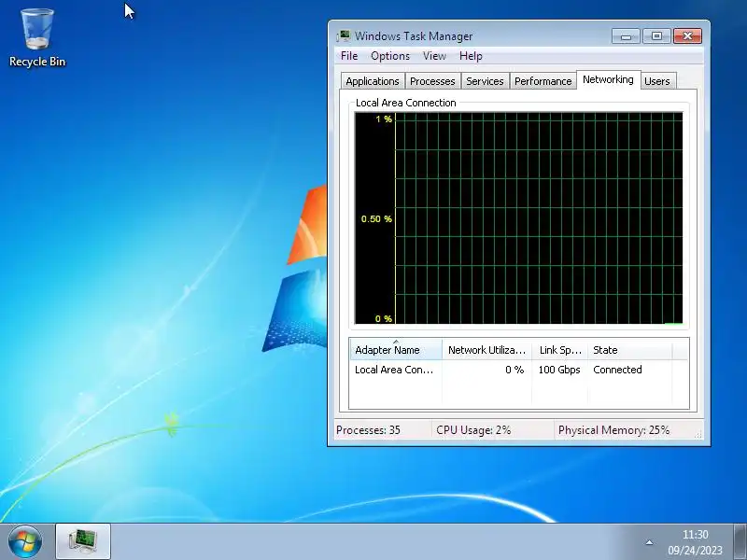This screenshot has height=560, width=747.
Task: Click the 'Connected' state cell
Action: tap(617, 370)
